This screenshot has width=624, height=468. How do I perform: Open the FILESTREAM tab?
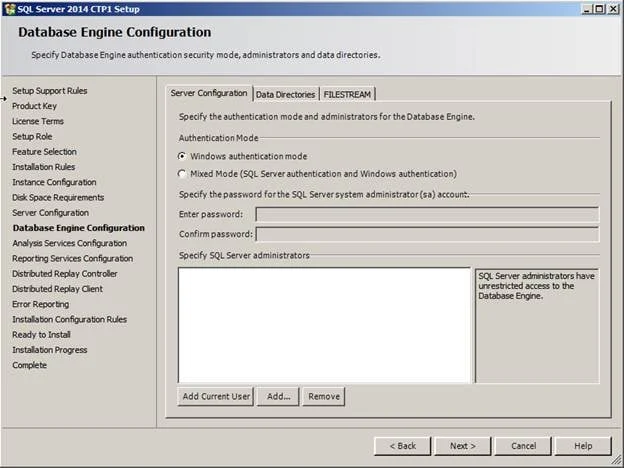tap(347, 95)
